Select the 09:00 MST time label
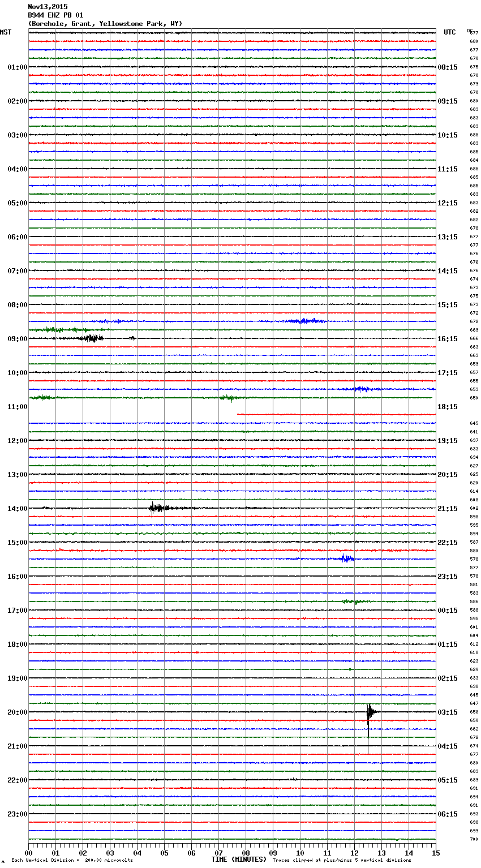This screenshot has width=481, height=868. (x=18, y=339)
